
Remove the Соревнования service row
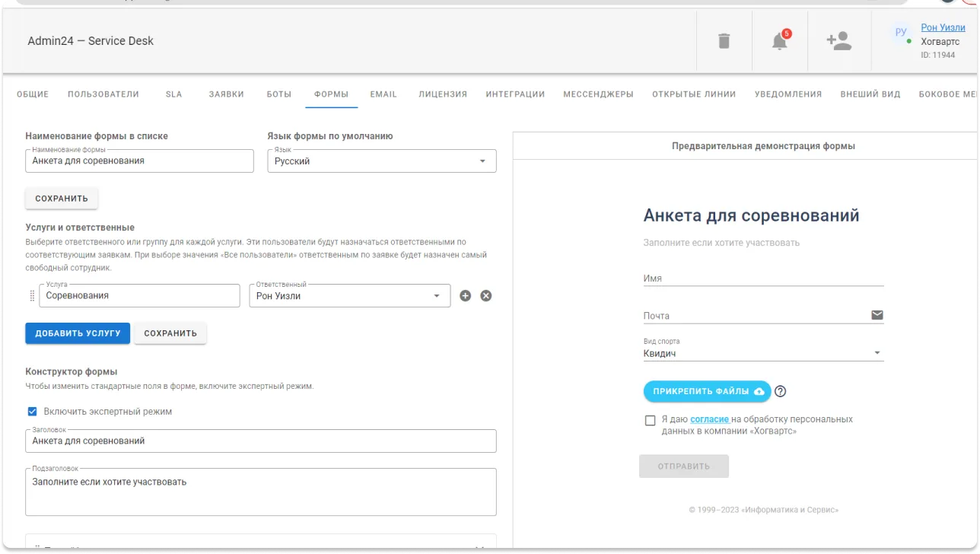[486, 295]
